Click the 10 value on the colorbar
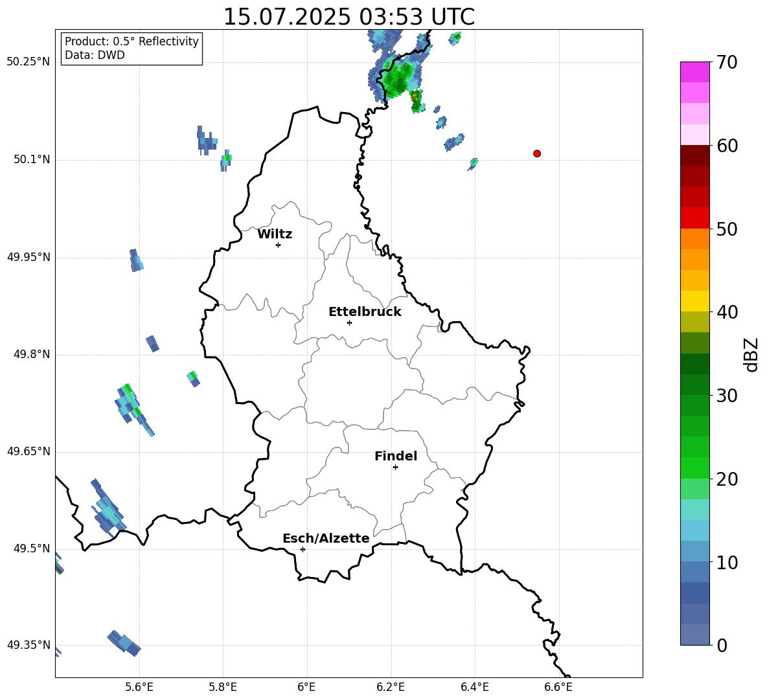The width and height of the screenshot is (767, 700). [727, 562]
